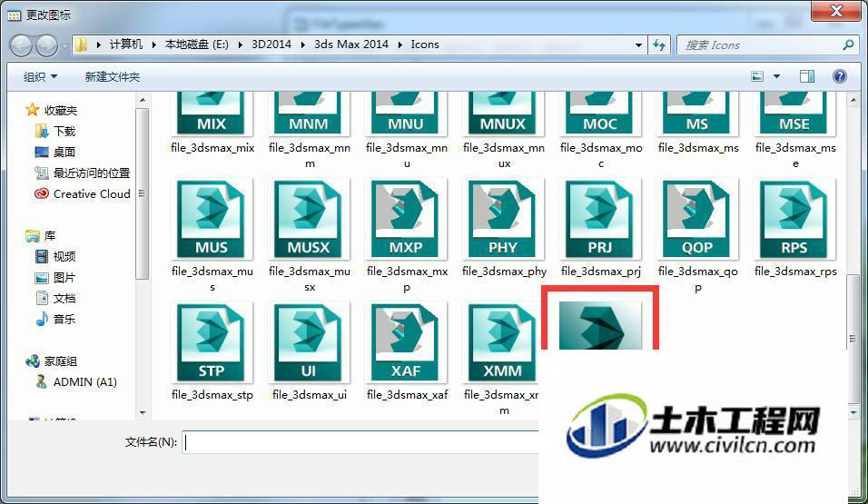Select the MXP file icon

pyautogui.click(x=407, y=218)
